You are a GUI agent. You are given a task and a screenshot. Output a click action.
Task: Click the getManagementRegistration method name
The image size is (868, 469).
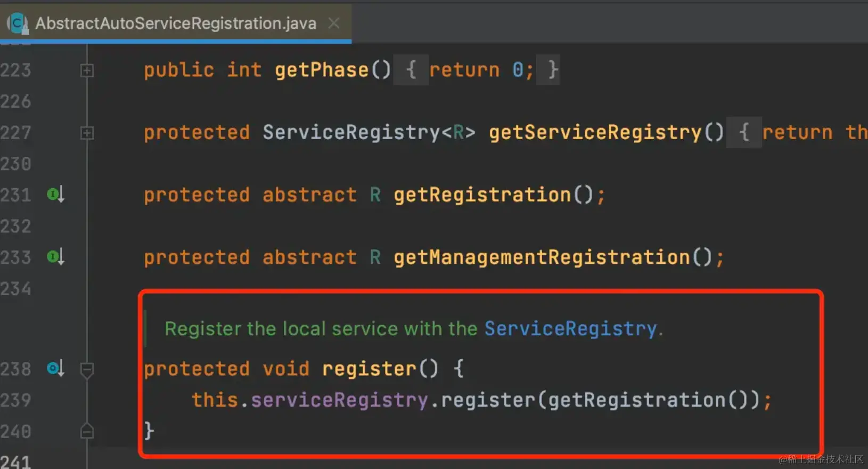coord(542,257)
